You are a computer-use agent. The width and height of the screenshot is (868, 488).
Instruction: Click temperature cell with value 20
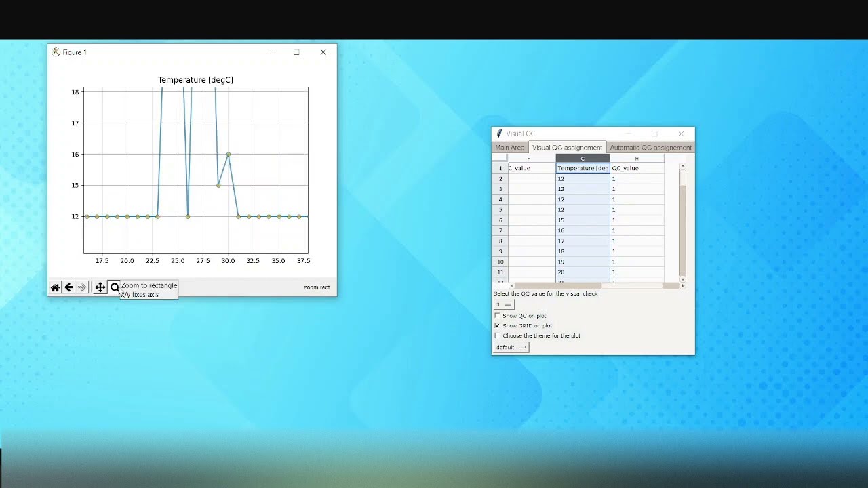pos(583,272)
